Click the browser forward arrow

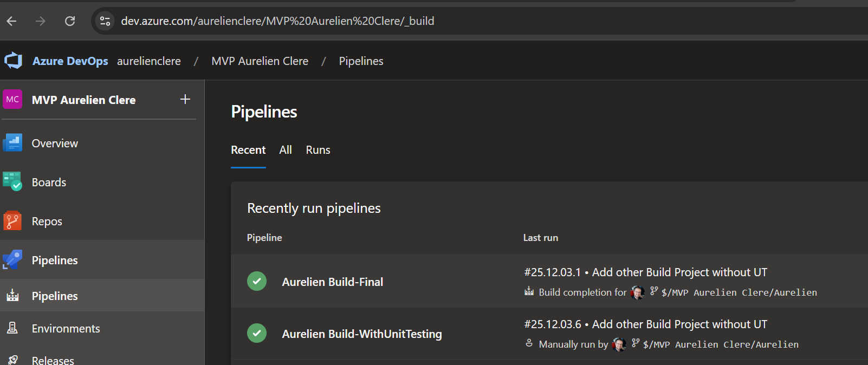tap(41, 21)
